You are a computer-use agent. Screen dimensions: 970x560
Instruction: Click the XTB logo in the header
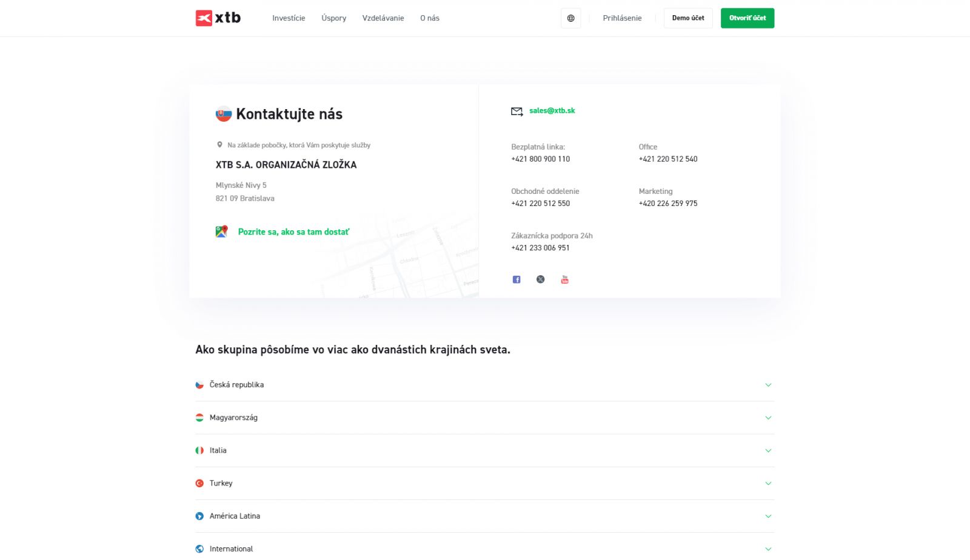click(218, 18)
